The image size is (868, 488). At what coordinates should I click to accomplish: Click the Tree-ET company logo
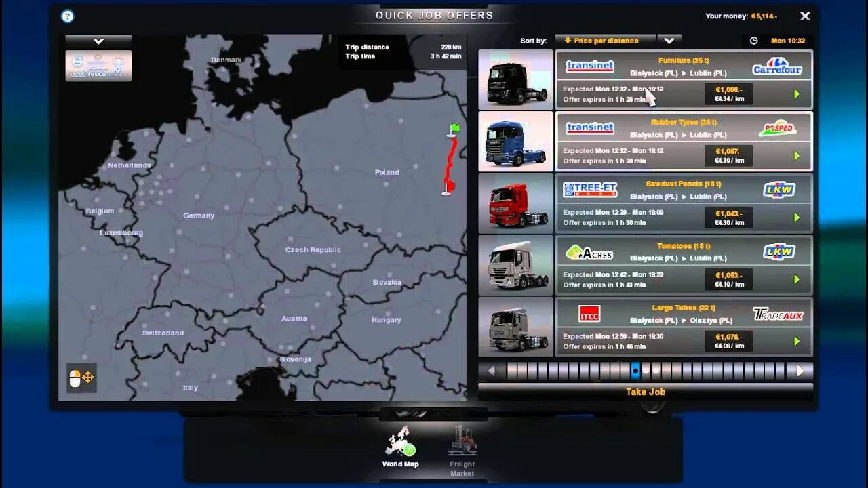[x=590, y=190]
